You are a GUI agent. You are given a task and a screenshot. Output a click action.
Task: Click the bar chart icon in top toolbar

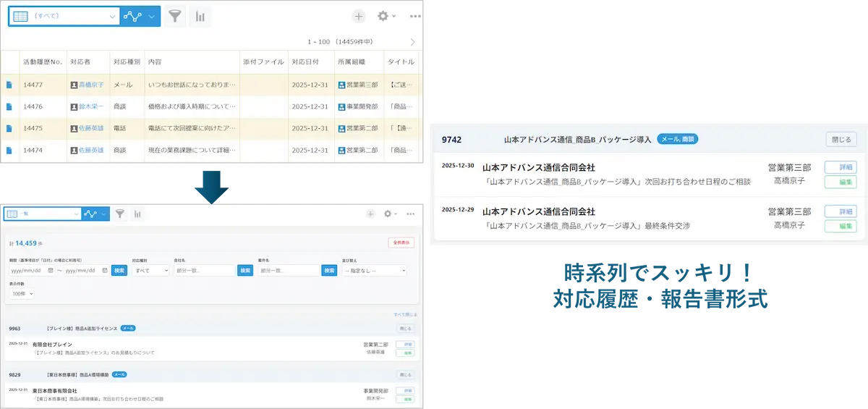[x=200, y=17]
